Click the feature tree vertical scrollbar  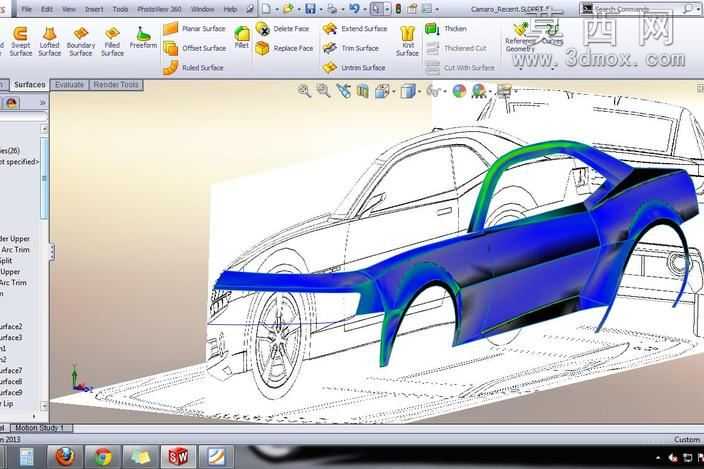click(44, 178)
